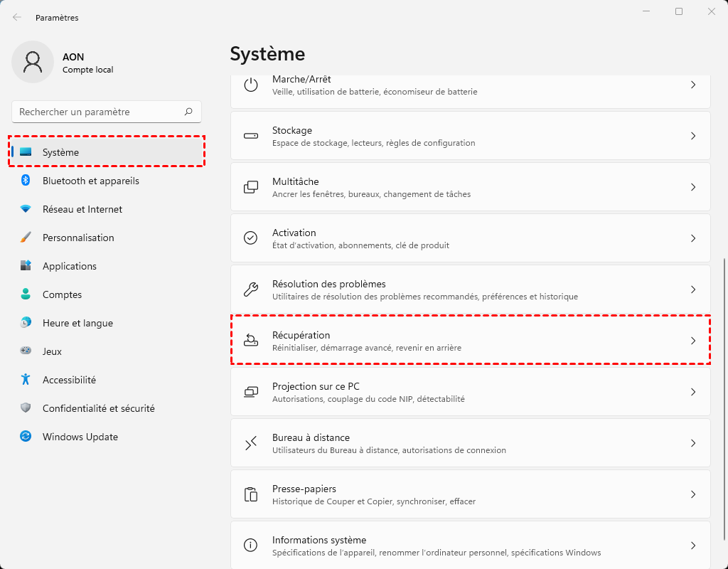Click the Accessibilité figure icon
The height and width of the screenshot is (569, 728).
(26, 380)
